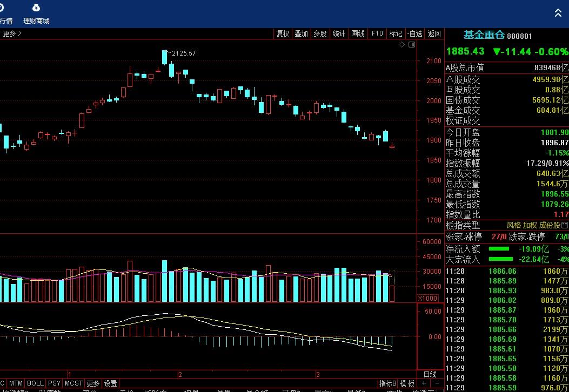Click the 复权 button
Viewport: 569px width, 392px height.
(283, 33)
